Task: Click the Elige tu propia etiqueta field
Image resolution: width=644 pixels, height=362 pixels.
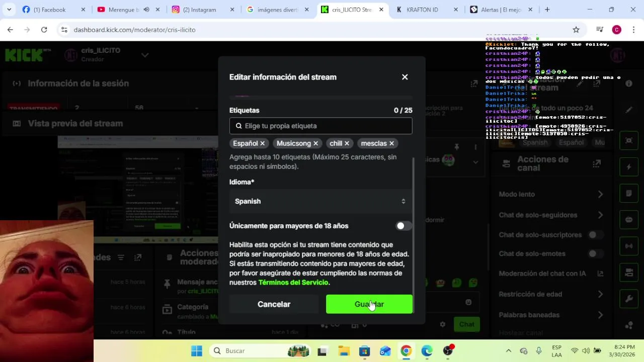Action: pos(320,126)
